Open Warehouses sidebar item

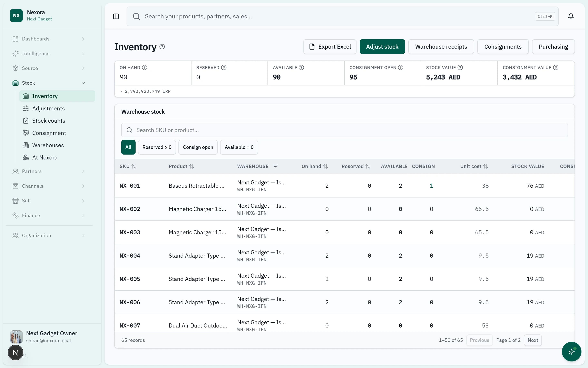(57, 145)
